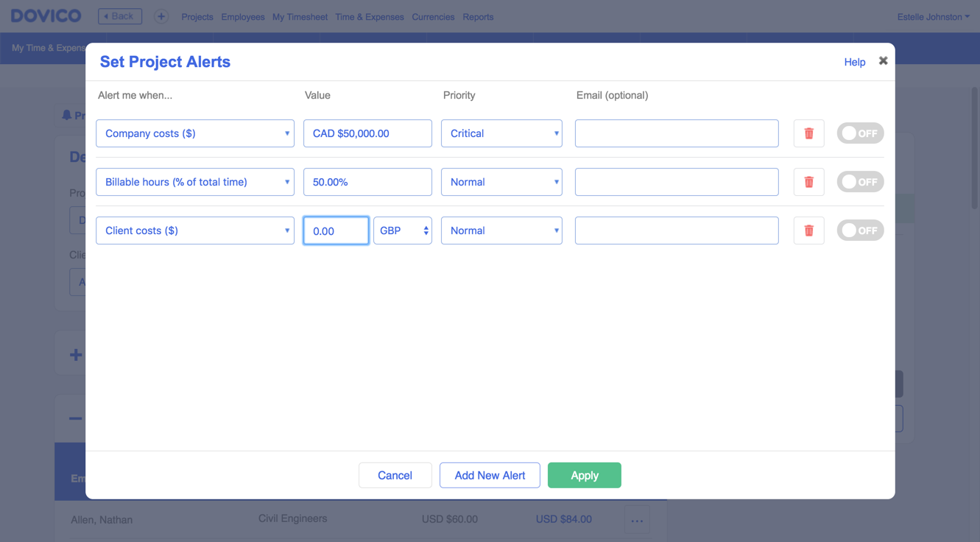Click the USD $84.00 rate link

(x=564, y=519)
